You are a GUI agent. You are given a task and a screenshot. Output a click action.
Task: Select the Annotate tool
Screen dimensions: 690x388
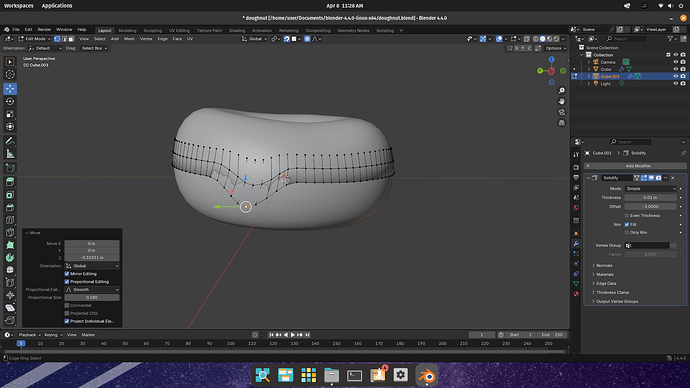(x=10, y=141)
